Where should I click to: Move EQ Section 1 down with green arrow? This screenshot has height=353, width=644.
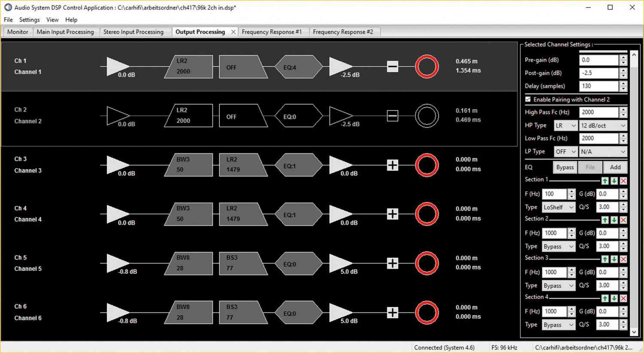coord(614,181)
